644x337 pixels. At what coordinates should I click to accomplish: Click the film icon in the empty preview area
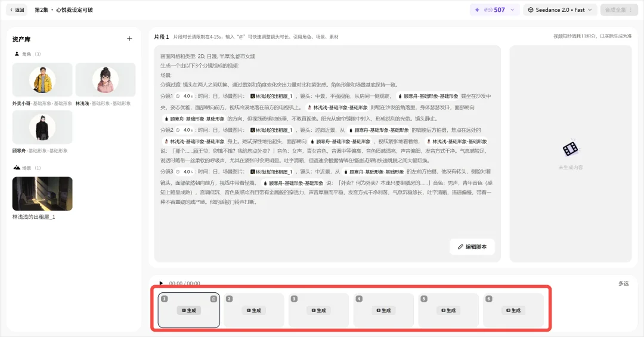[570, 149]
